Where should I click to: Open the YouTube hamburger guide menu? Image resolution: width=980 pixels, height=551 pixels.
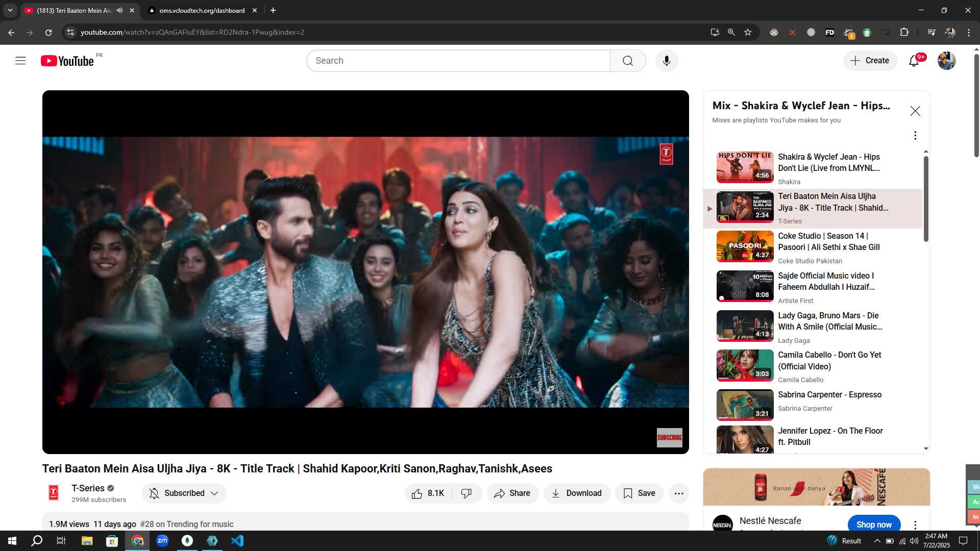coord(20,61)
